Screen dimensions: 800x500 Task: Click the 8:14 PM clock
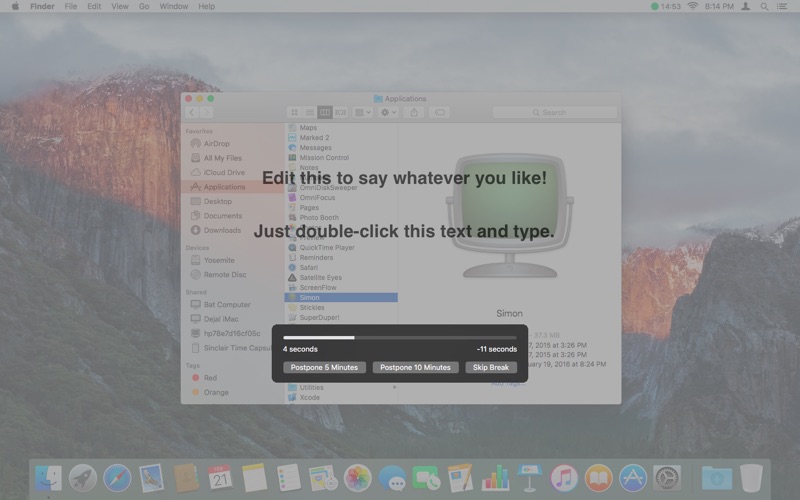pyautogui.click(x=719, y=6)
